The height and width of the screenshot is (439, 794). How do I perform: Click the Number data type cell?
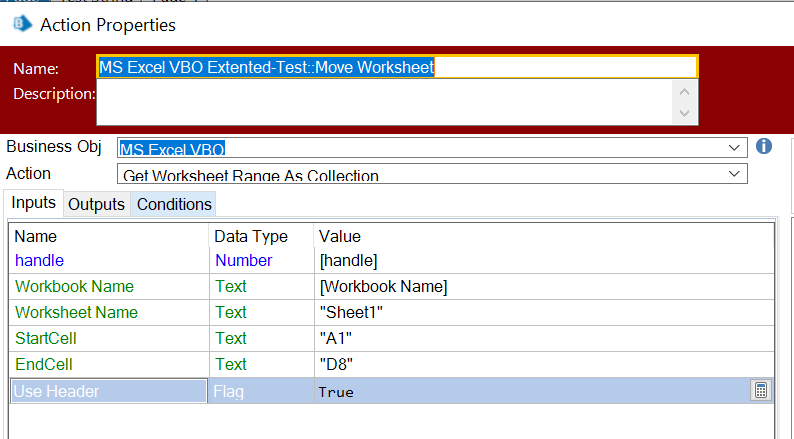262,260
